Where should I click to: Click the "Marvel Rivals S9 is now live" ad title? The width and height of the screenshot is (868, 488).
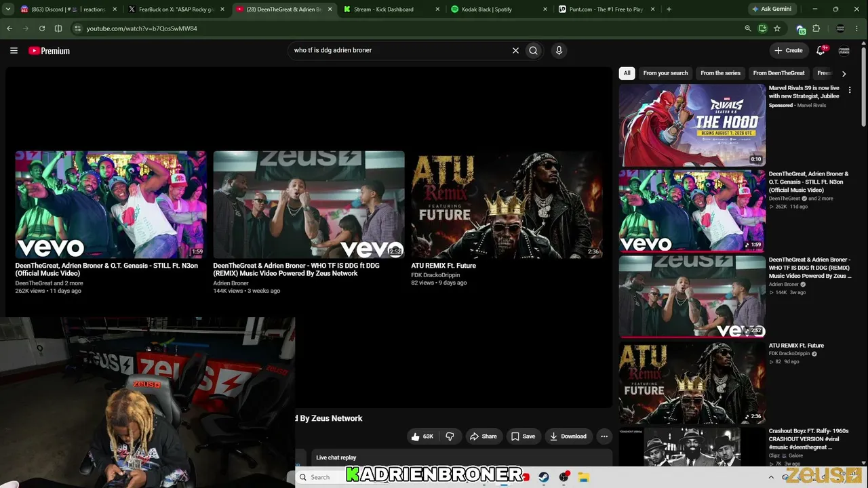pos(804,92)
